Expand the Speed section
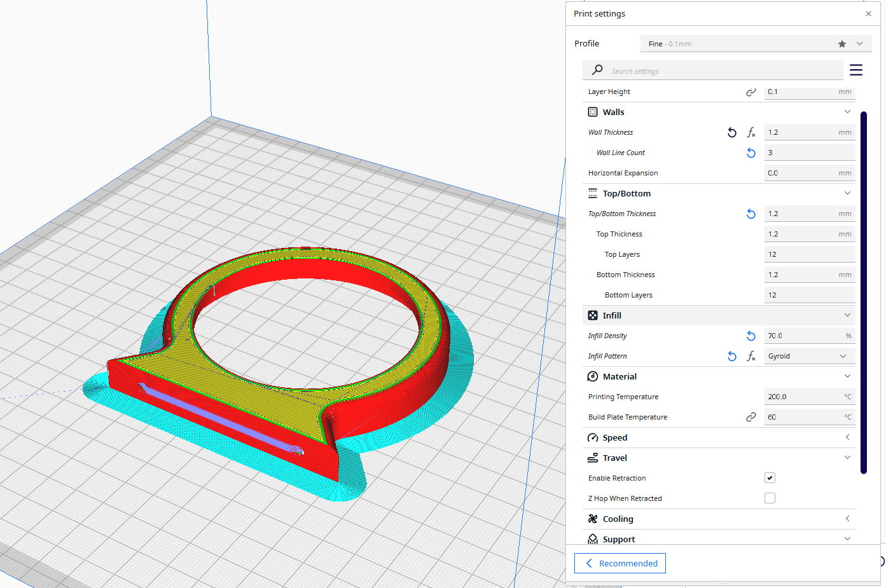Viewport: 886px width, 588px height. click(847, 437)
